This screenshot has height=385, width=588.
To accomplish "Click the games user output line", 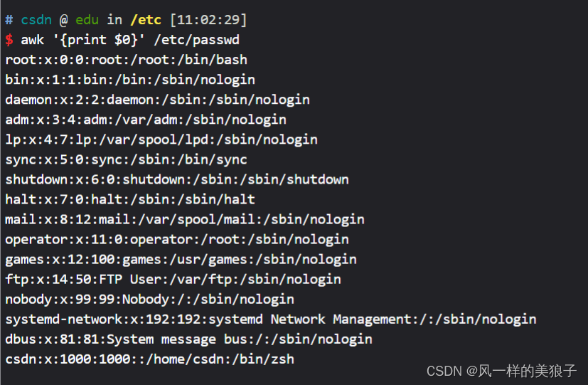I will click(181, 259).
